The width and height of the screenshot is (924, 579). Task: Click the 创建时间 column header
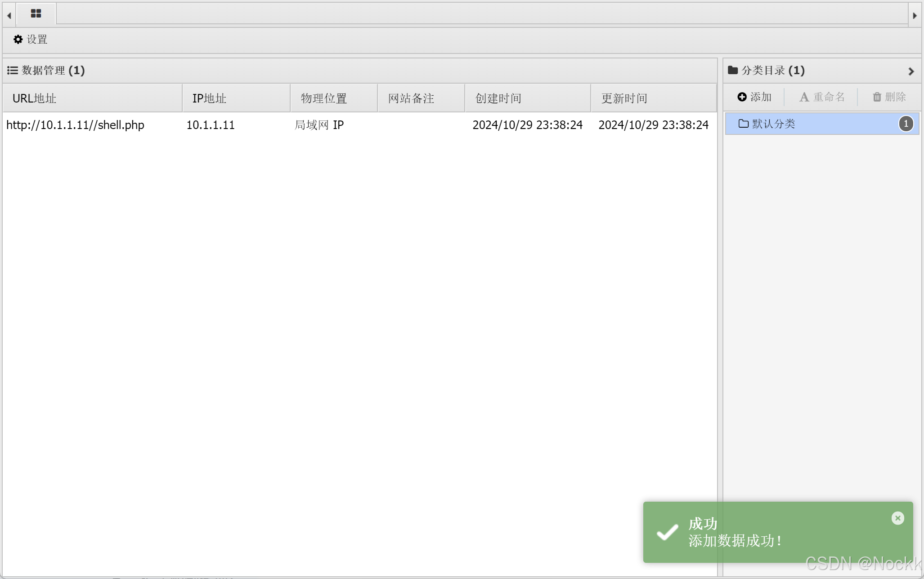click(498, 98)
